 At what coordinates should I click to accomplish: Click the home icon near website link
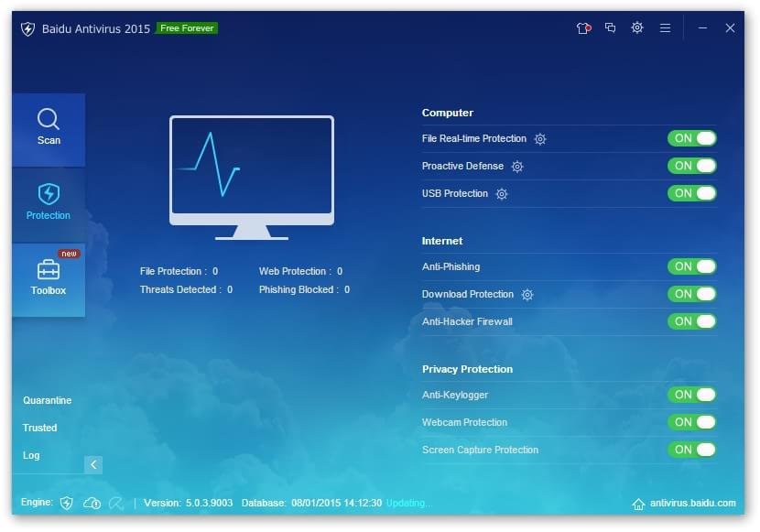click(x=638, y=505)
